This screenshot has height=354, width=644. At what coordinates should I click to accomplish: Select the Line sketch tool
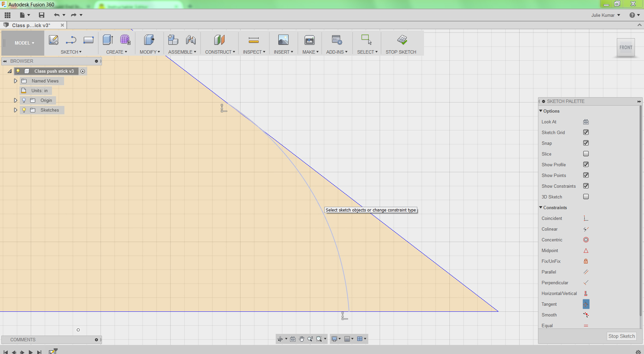click(71, 40)
